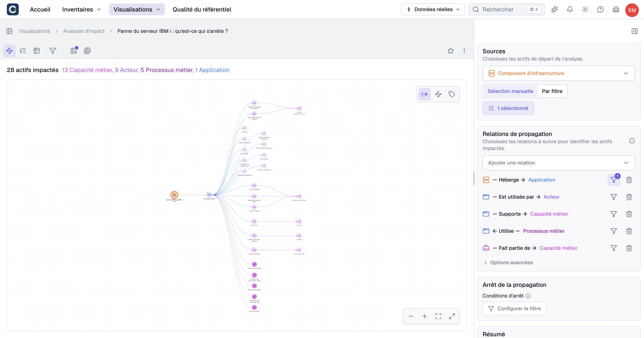Save the visualisation with save icon
The height and width of the screenshot is (338, 644).
pyautogui.click(x=74, y=51)
